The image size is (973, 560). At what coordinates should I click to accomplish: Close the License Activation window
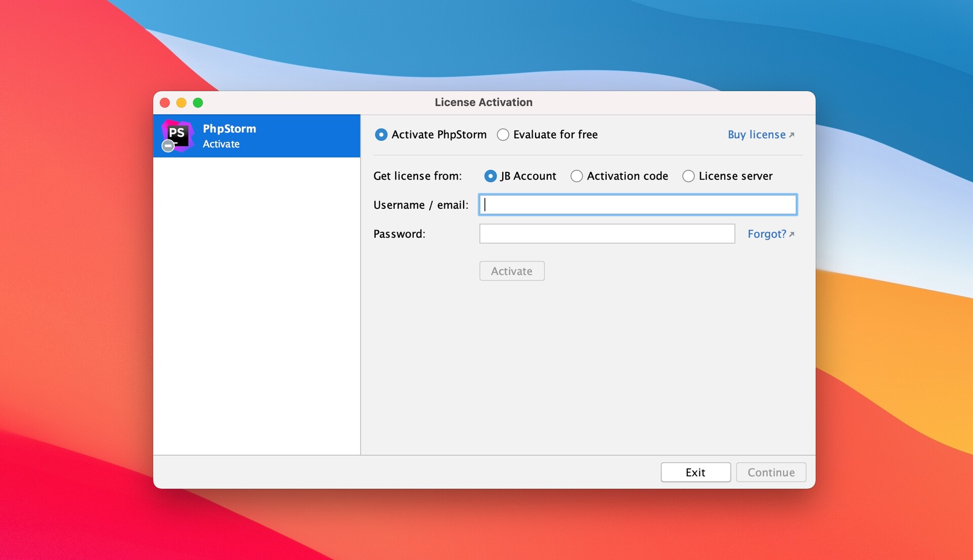tap(165, 103)
